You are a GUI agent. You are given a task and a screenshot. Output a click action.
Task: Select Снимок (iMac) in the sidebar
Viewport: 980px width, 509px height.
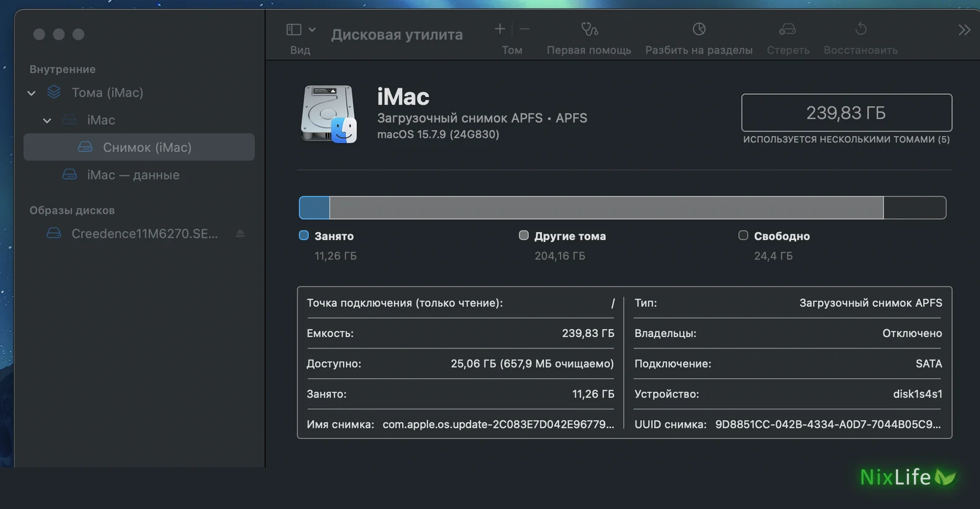click(139, 147)
